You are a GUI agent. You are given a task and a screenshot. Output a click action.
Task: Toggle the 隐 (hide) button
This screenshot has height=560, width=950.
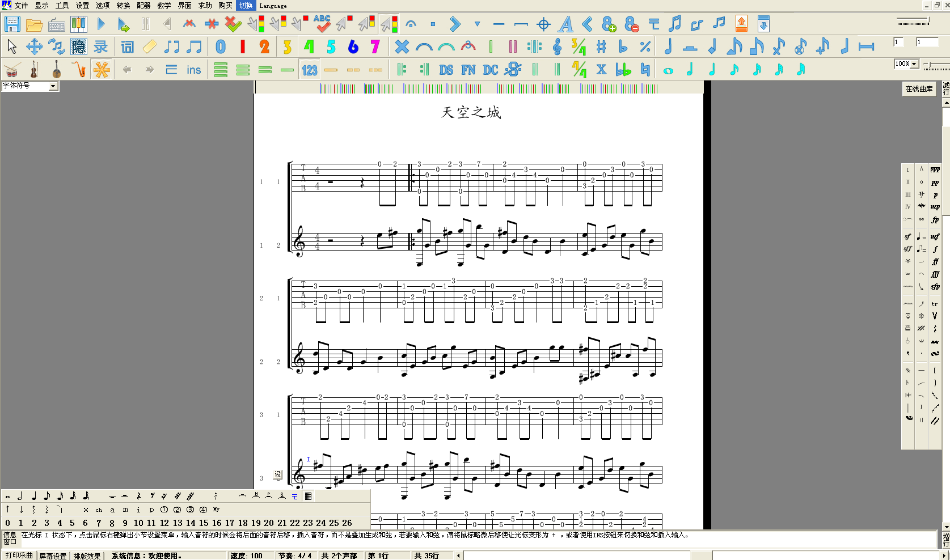(79, 46)
